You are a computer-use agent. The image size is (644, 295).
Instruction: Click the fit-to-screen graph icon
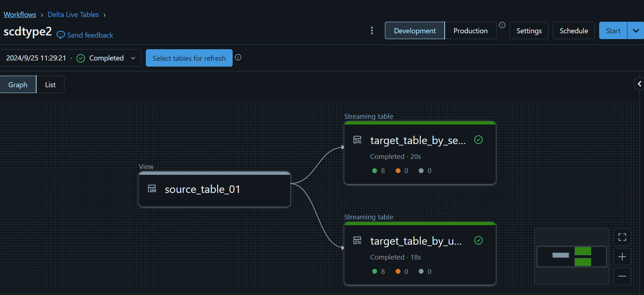click(x=622, y=237)
